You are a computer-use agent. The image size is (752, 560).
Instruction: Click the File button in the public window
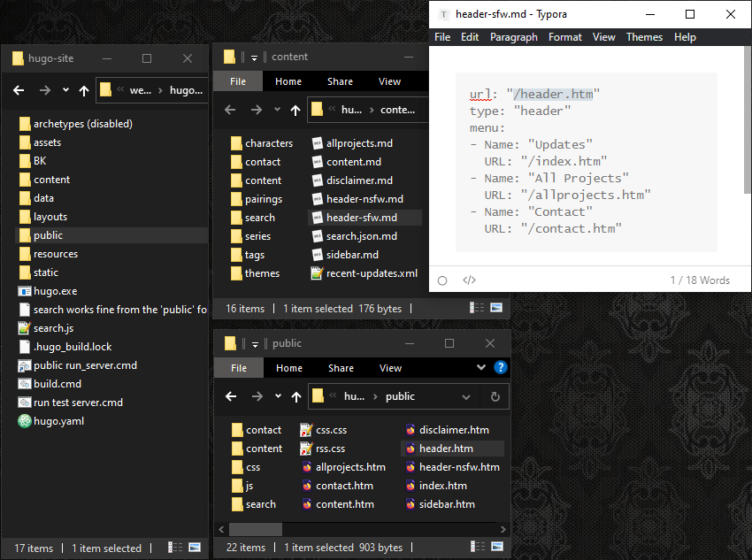239,368
